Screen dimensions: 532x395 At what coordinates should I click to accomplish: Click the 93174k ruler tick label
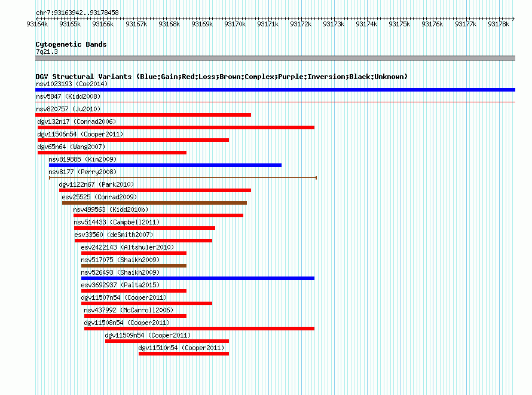point(366,24)
